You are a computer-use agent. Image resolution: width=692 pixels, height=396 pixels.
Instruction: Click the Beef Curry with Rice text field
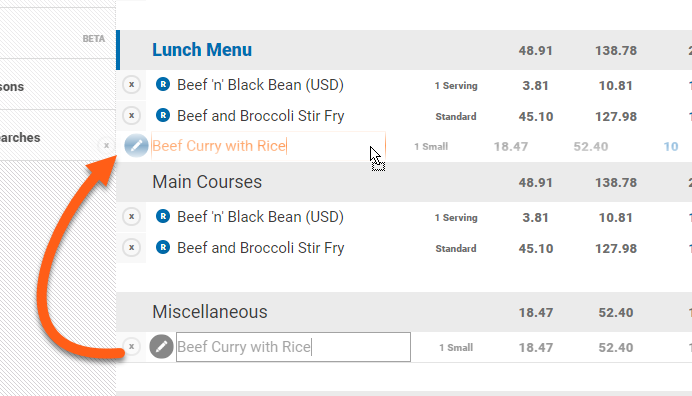click(x=293, y=347)
